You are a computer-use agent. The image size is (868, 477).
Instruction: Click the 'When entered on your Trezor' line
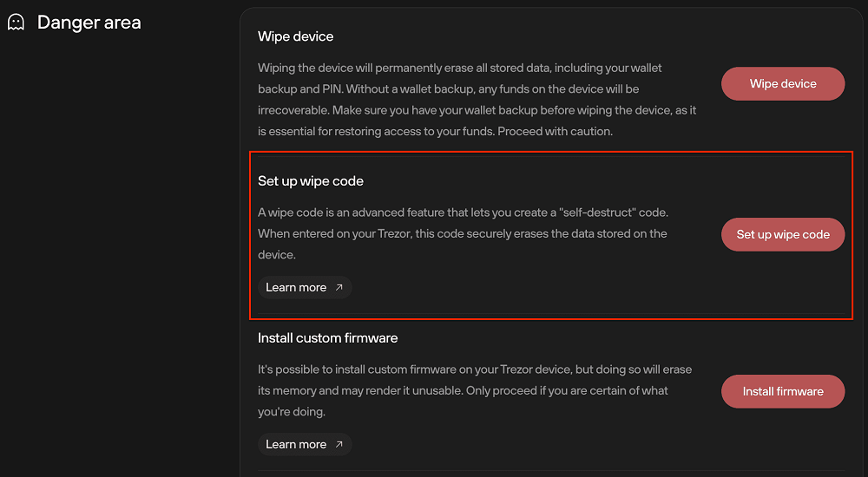(x=463, y=233)
